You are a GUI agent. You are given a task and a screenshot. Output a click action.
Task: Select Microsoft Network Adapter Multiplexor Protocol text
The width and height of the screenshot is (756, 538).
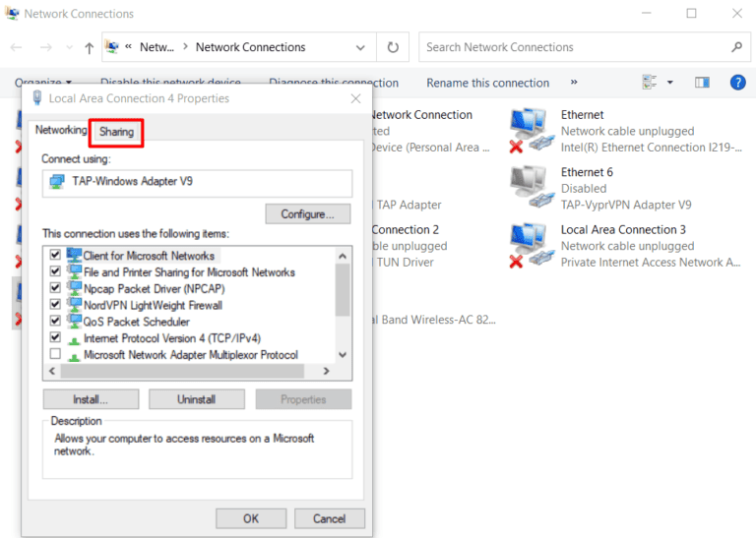(x=191, y=355)
